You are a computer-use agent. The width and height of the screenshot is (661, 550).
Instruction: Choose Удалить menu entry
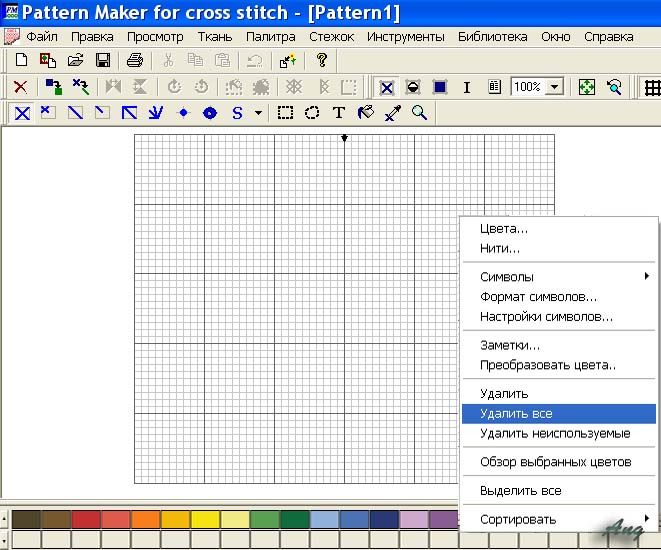pyautogui.click(x=559, y=394)
